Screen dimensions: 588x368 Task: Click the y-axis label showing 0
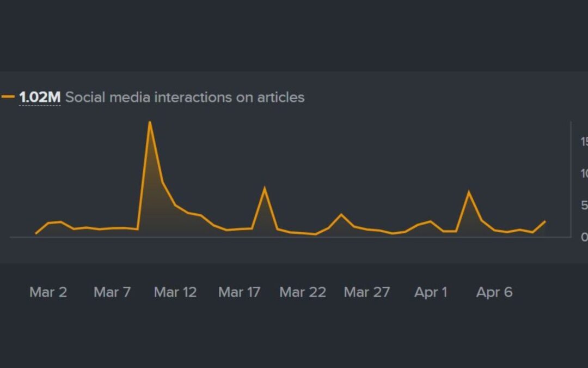pos(584,237)
